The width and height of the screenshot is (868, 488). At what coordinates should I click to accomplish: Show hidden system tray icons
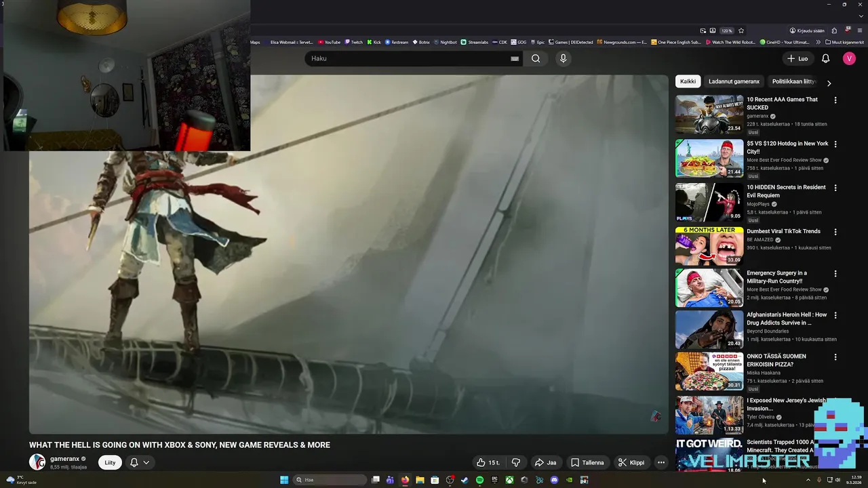click(x=808, y=480)
